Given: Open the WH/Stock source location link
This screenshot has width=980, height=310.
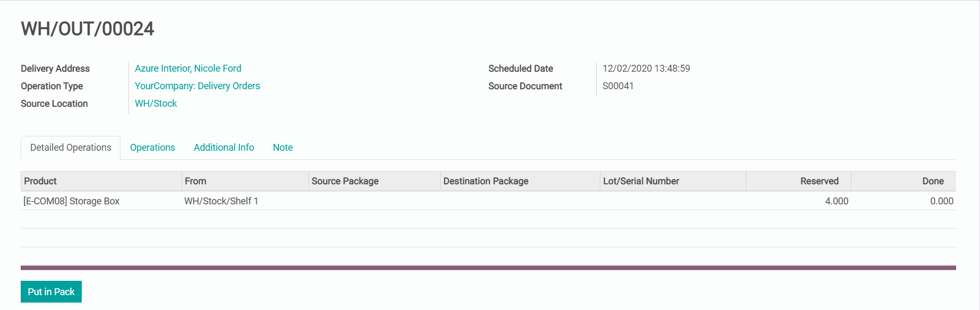Looking at the screenshot, I should [x=156, y=104].
